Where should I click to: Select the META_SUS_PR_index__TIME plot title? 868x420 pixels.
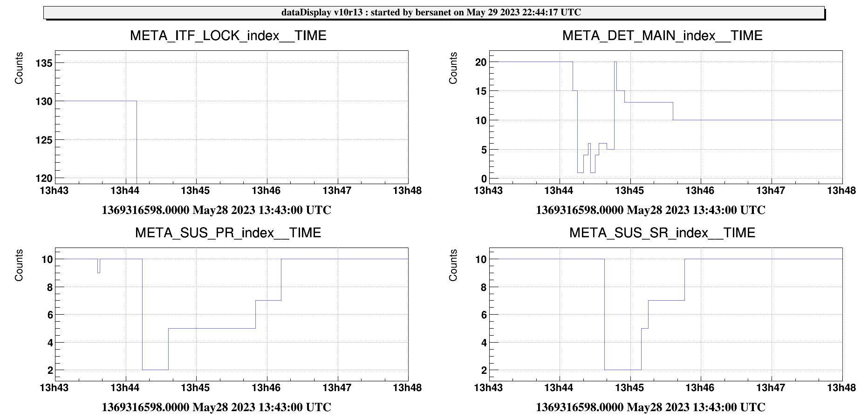coord(228,233)
